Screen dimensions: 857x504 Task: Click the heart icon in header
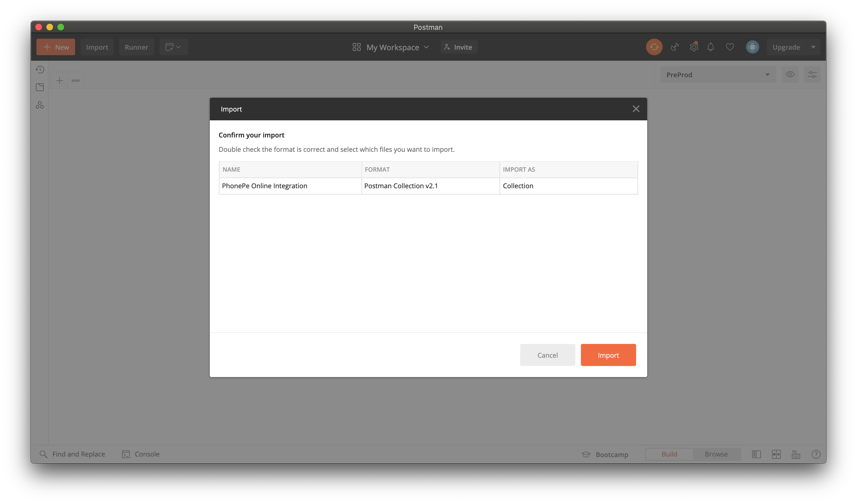coord(730,47)
